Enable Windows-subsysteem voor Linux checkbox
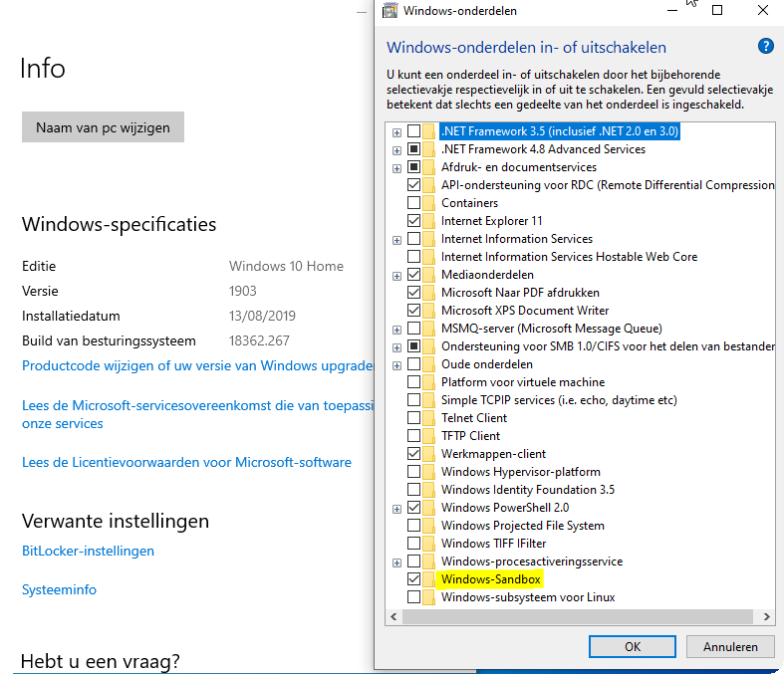Image resolution: width=784 pixels, height=674 pixels. tap(413, 597)
